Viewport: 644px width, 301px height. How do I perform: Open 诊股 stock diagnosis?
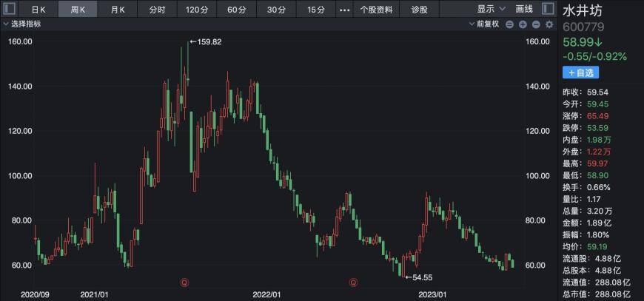pos(419,10)
